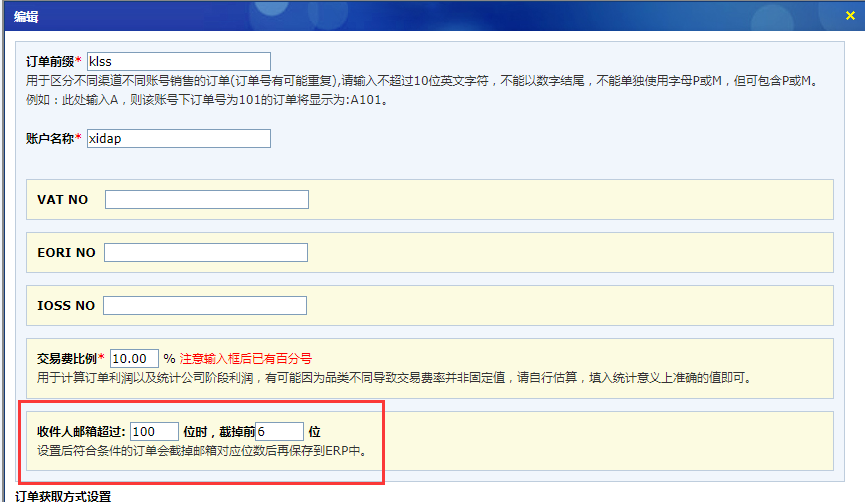Image resolution: width=865 pixels, height=502 pixels.
Task: Click the hint text starting 设置后符合条件的订单
Action: click(x=202, y=451)
